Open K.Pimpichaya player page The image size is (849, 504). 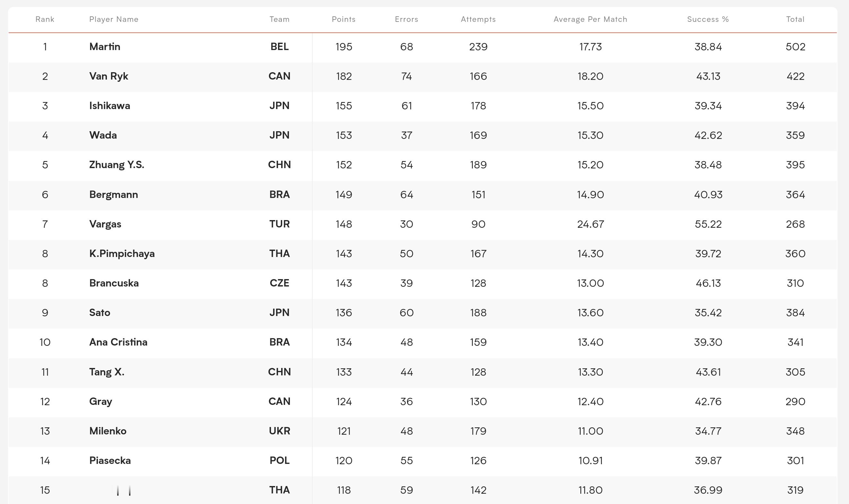point(122,254)
